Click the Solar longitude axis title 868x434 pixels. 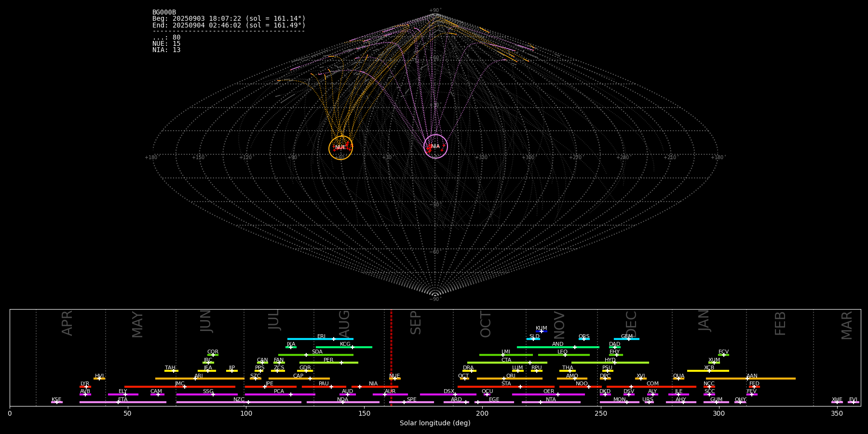[x=434, y=423]
